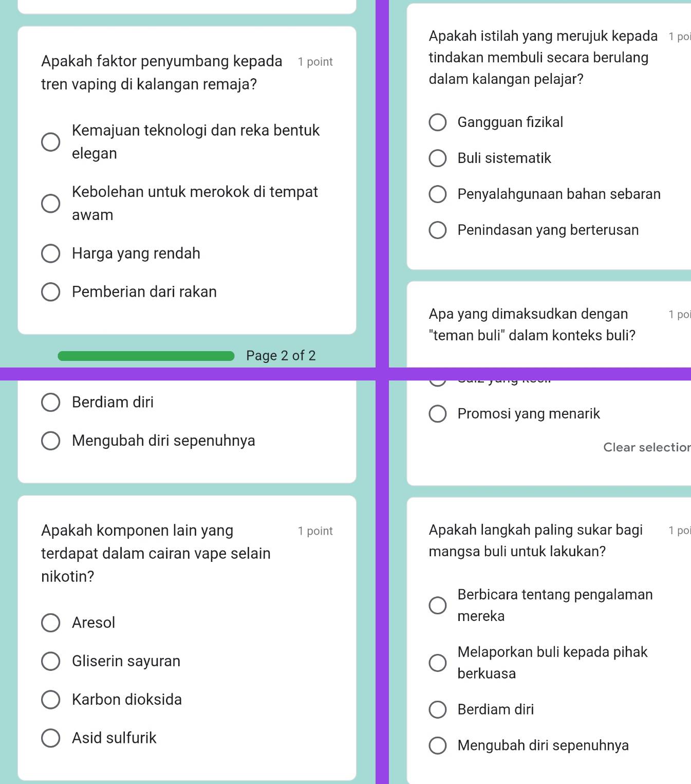Screen dimensions: 691x784
Task: Select "Kemajuan teknologi dan reka bentuk elegan" option
Action: 50,142
